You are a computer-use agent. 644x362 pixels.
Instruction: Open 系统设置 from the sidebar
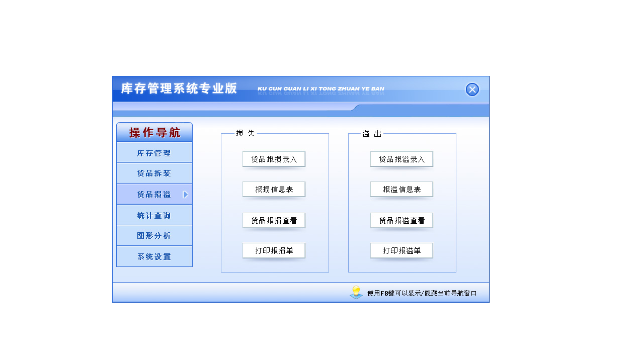click(154, 256)
